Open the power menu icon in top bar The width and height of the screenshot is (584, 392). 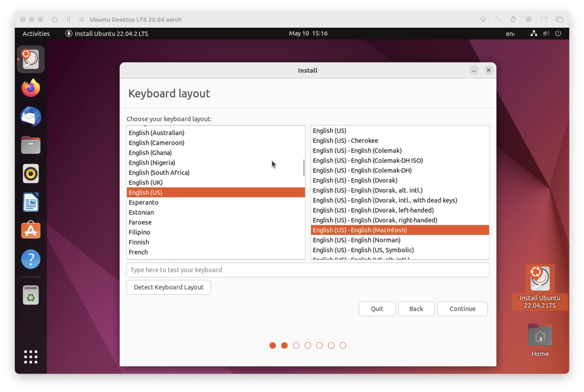558,33
